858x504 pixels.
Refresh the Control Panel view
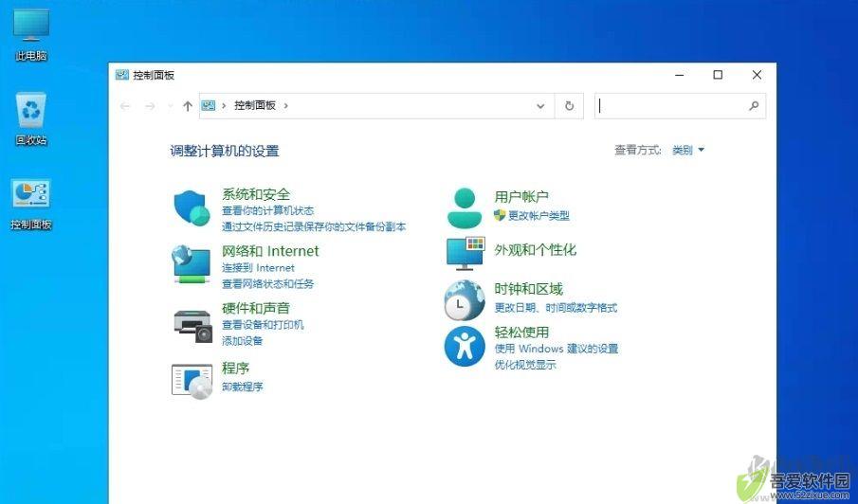[569, 106]
